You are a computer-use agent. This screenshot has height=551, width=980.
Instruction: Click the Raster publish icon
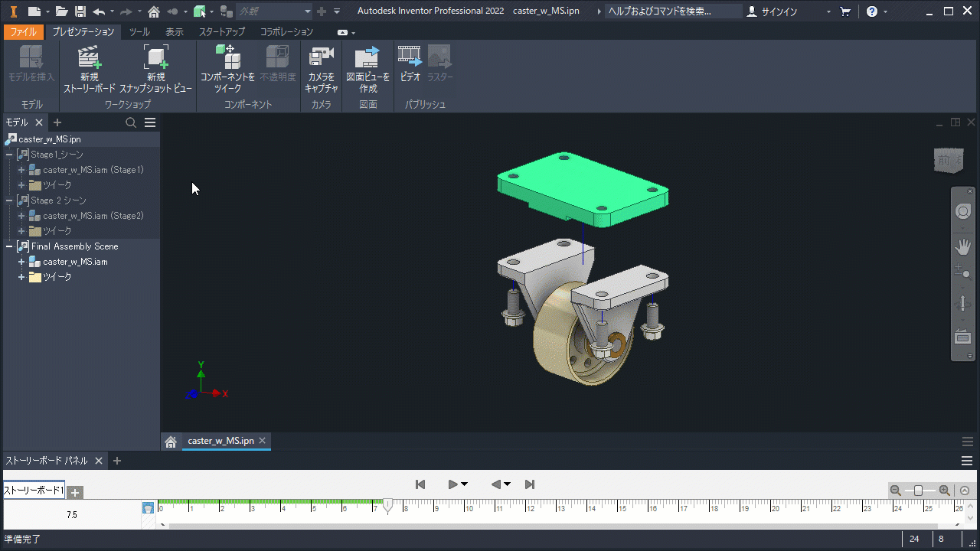pyautogui.click(x=439, y=56)
